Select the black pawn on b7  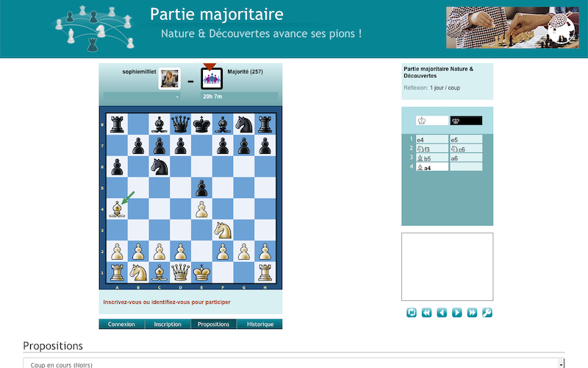(x=138, y=145)
